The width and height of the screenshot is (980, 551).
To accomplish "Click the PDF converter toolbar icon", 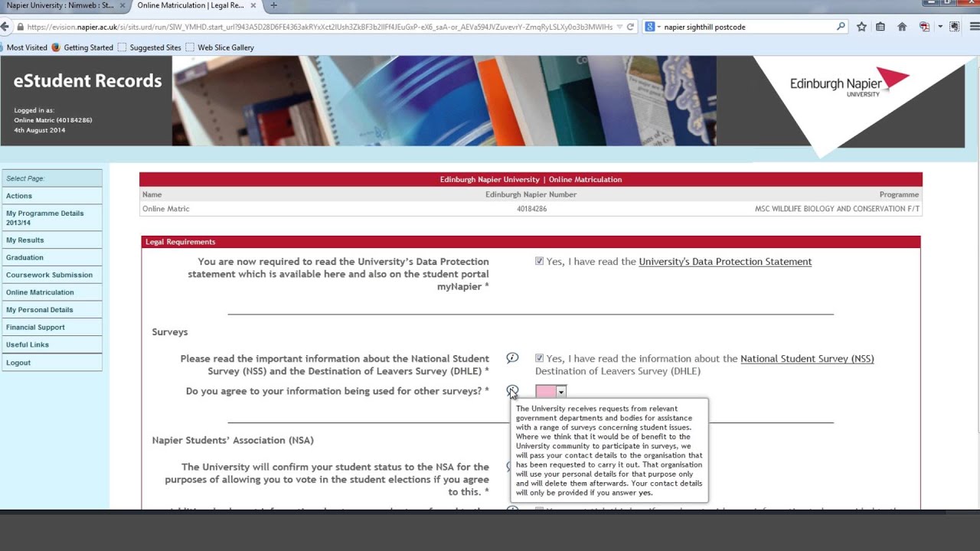I will coord(925,27).
